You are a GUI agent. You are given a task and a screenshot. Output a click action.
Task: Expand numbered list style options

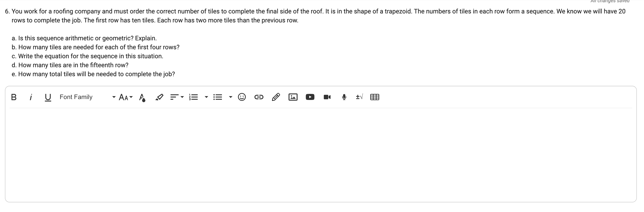coord(206,97)
